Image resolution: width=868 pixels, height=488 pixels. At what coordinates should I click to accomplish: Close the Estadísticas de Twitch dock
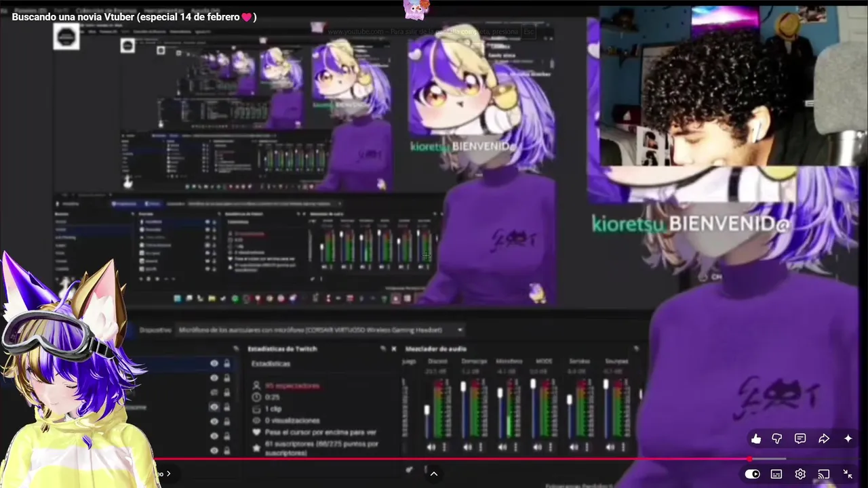[x=393, y=349]
